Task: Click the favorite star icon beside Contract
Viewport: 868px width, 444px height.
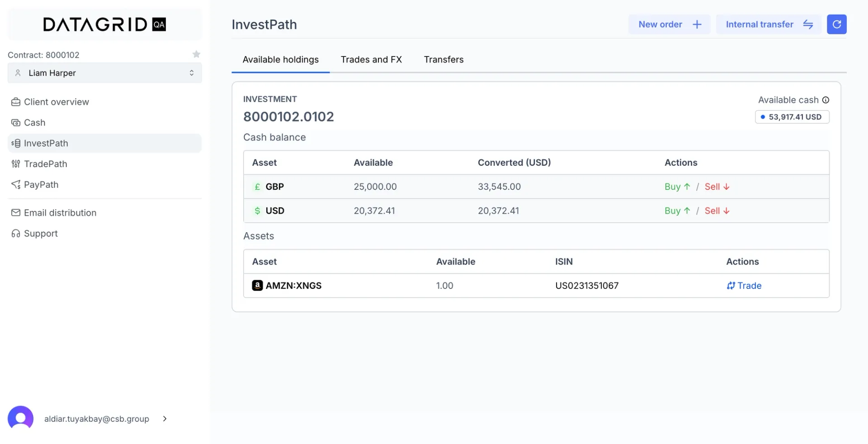Action: pyautogui.click(x=196, y=54)
